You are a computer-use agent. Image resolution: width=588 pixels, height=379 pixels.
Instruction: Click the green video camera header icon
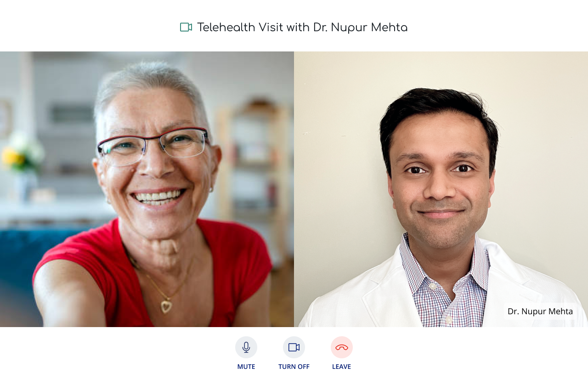click(186, 27)
